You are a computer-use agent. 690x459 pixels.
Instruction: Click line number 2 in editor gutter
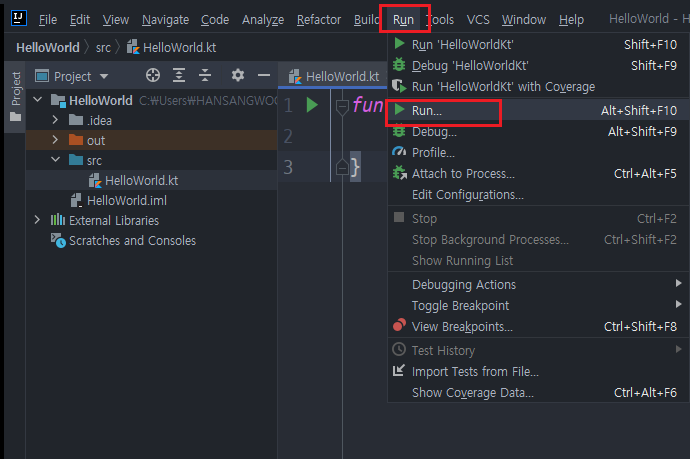288,136
